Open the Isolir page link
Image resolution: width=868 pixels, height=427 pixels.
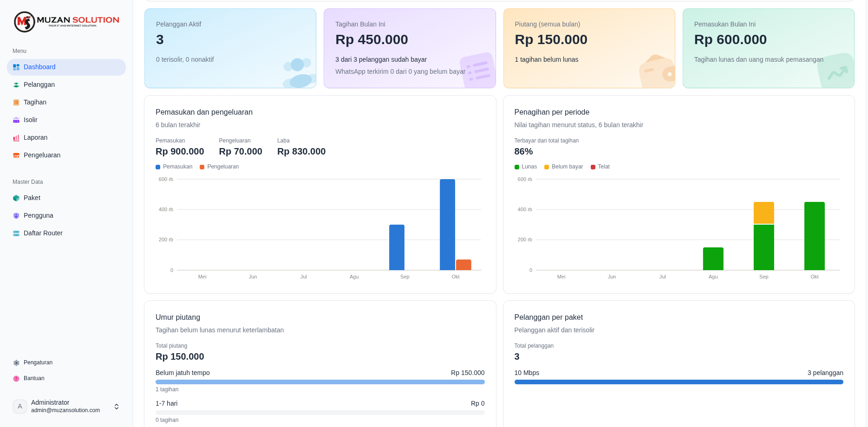click(66, 120)
